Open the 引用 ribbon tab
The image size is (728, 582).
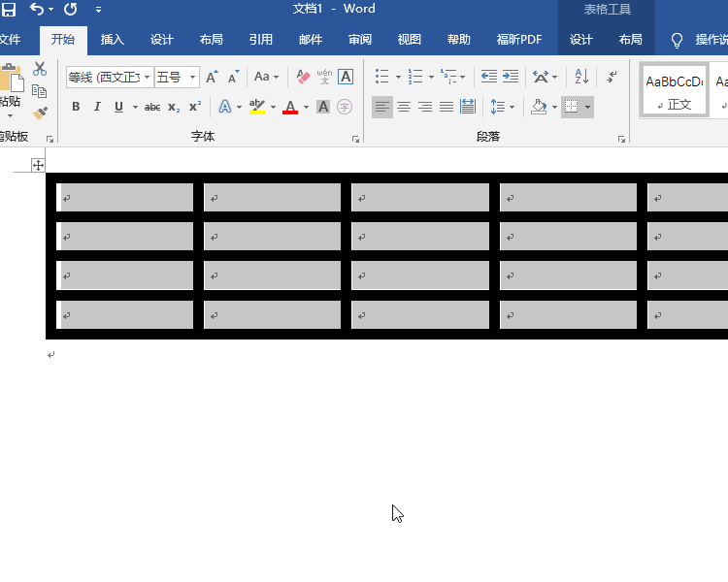tap(260, 40)
